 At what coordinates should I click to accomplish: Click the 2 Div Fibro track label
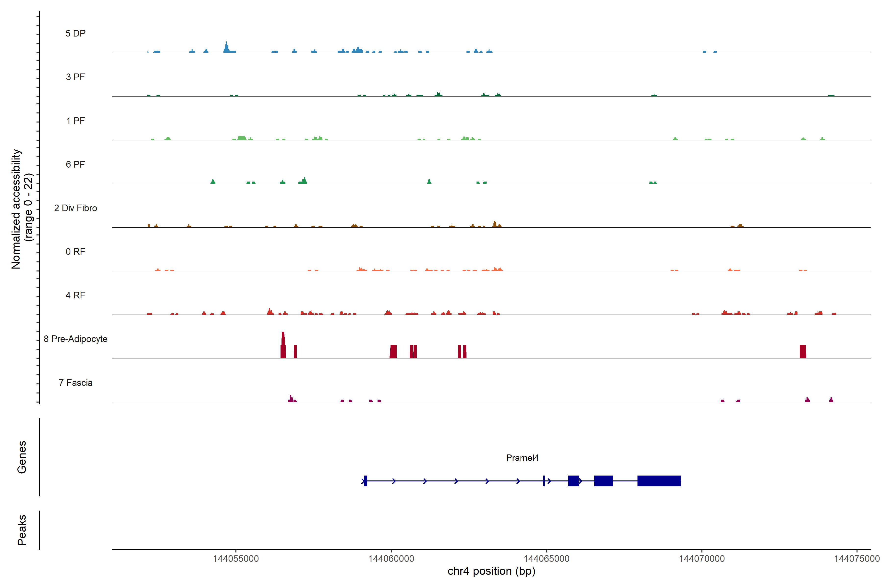75,208
